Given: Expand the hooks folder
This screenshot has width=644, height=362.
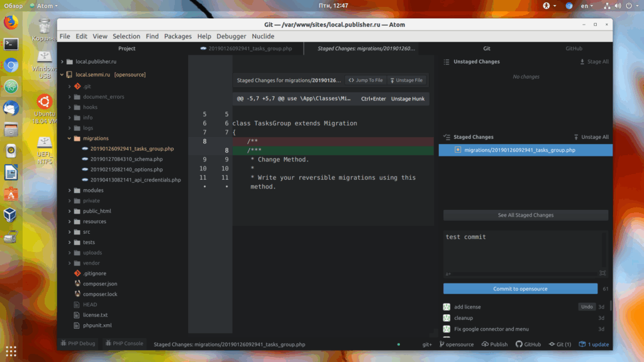Looking at the screenshot, I should point(70,107).
